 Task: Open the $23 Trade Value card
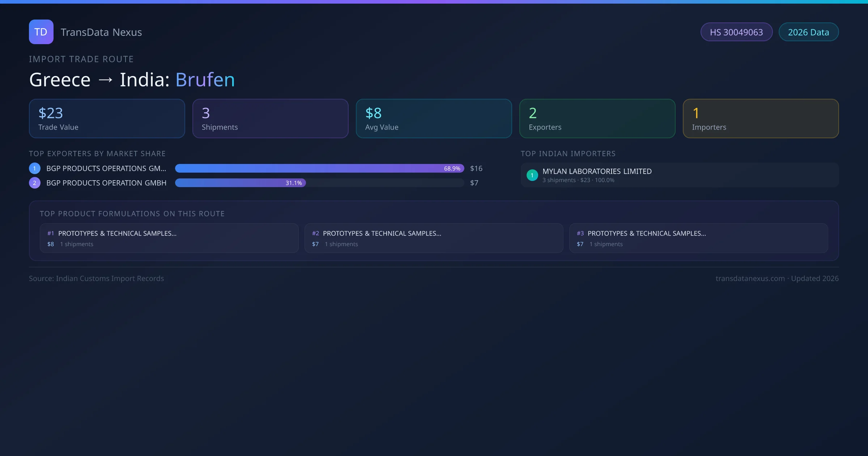click(x=107, y=119)
